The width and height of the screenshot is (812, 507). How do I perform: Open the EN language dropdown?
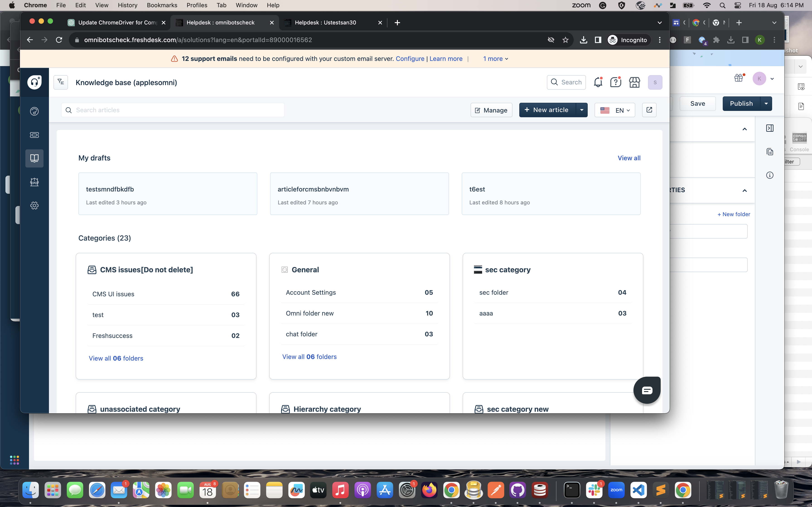pyautogui.click(x=615, y=110)
